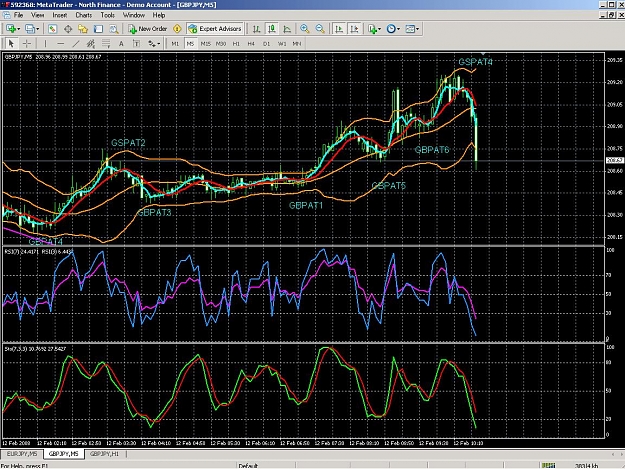This screenshot has height=469, width=625.
Task: Set timeframe to M1
Action: pyautogui.click(x=175, y=43)
